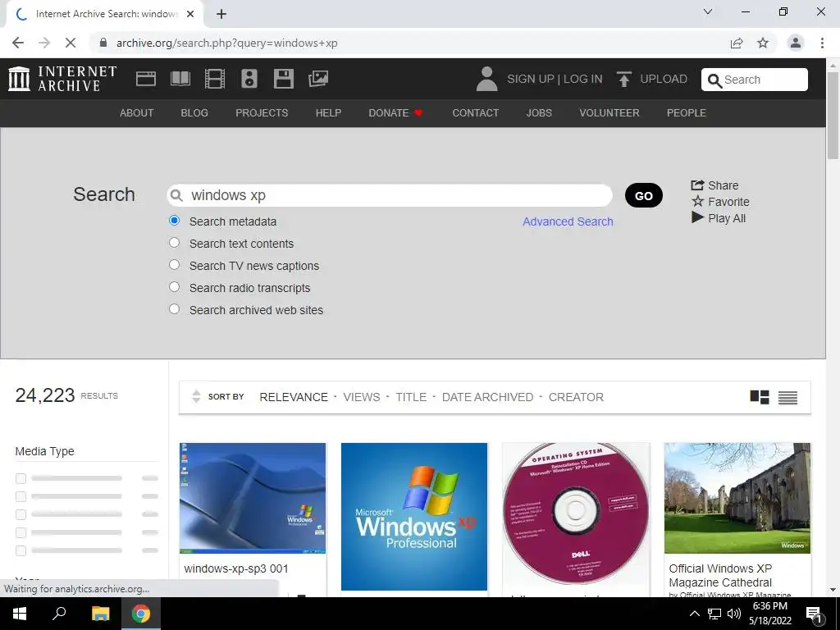Image resolution: width=840 pixels, height=630 pixels.
Task: Open the Images icon in navbar
Action: [x=318, y=79]
